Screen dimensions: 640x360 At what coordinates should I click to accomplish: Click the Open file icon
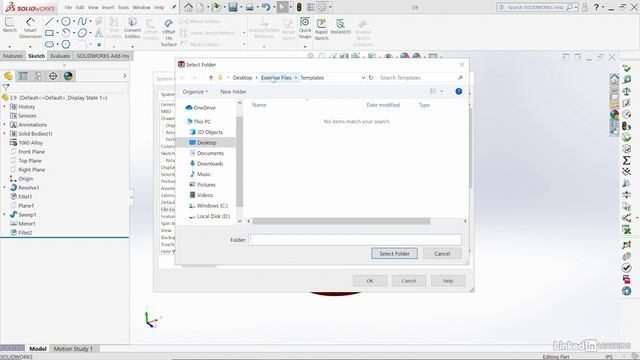[216, 7]
